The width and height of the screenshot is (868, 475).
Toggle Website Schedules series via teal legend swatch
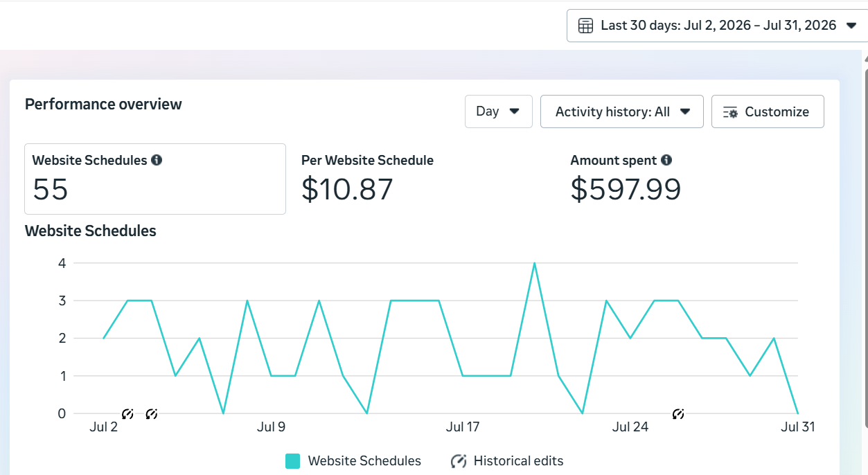click(292, 461)
